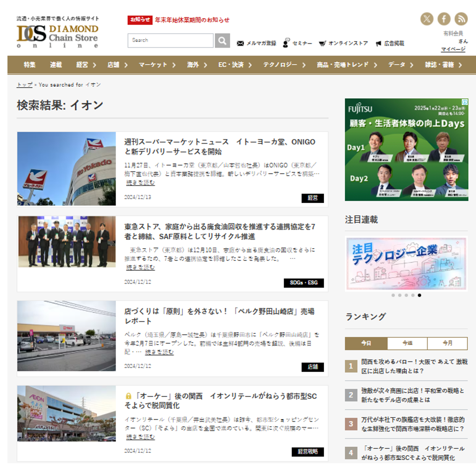
Task: Open the X (Twitter) social icon
Action: pos(427,19)
